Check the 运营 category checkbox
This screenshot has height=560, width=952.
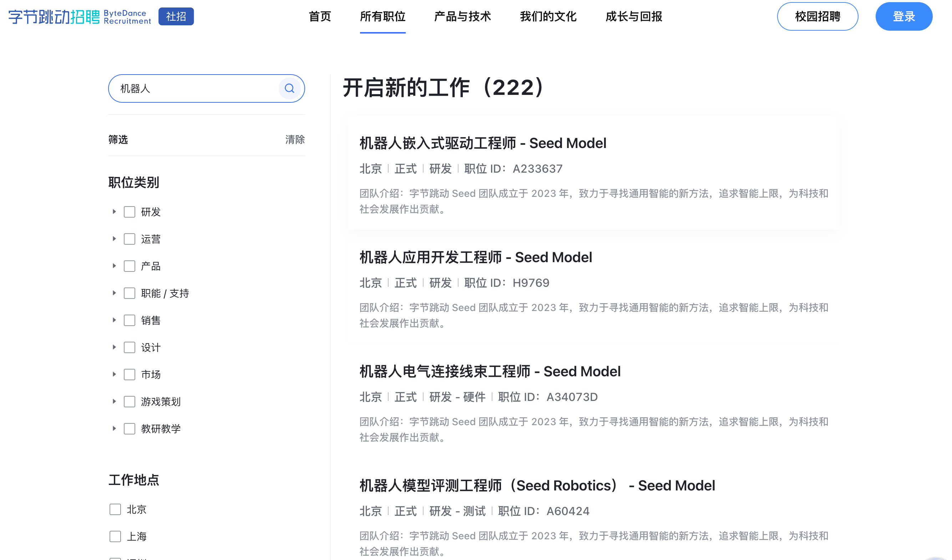(130, 239)
